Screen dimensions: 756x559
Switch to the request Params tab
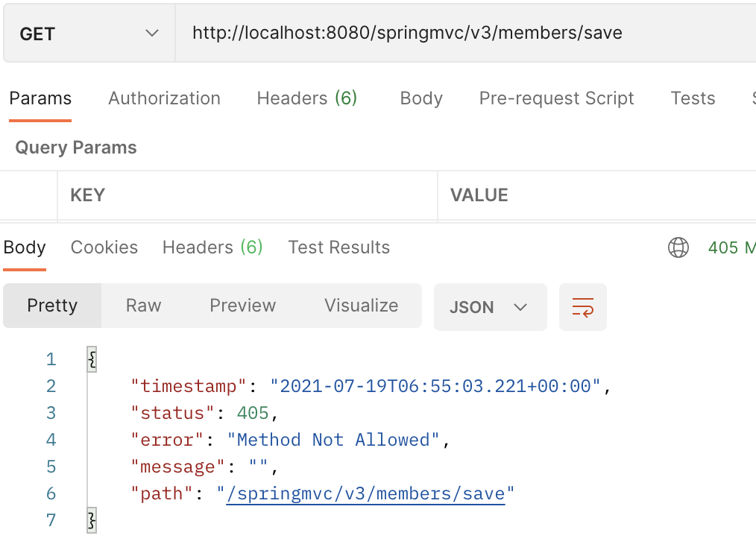40,98
